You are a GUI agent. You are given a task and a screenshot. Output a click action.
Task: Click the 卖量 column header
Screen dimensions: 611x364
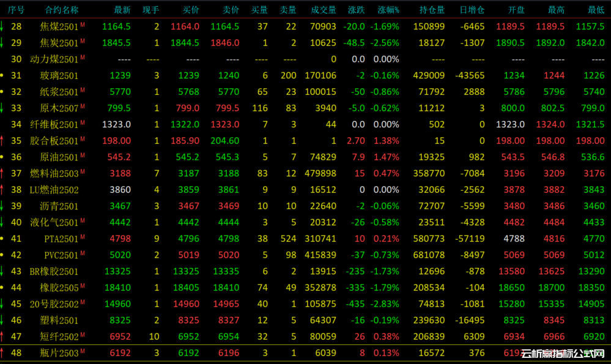click(288, 10)
